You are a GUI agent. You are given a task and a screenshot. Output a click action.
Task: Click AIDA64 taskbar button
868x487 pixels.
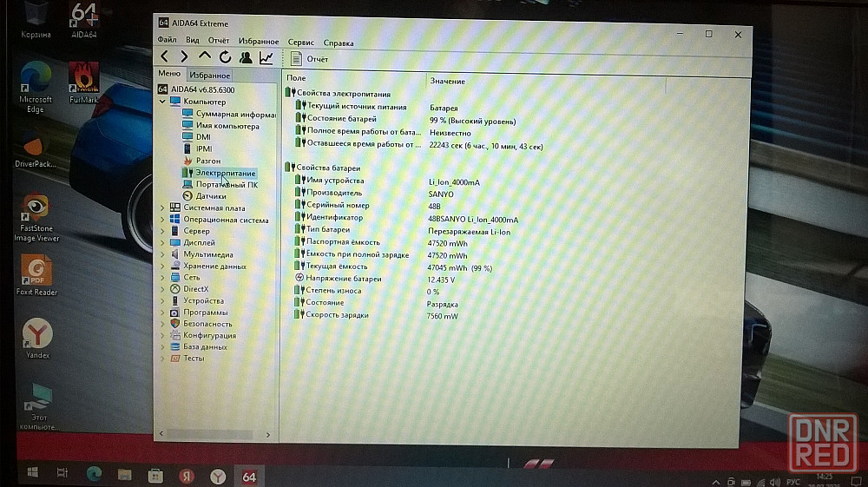tap(249, 477)
